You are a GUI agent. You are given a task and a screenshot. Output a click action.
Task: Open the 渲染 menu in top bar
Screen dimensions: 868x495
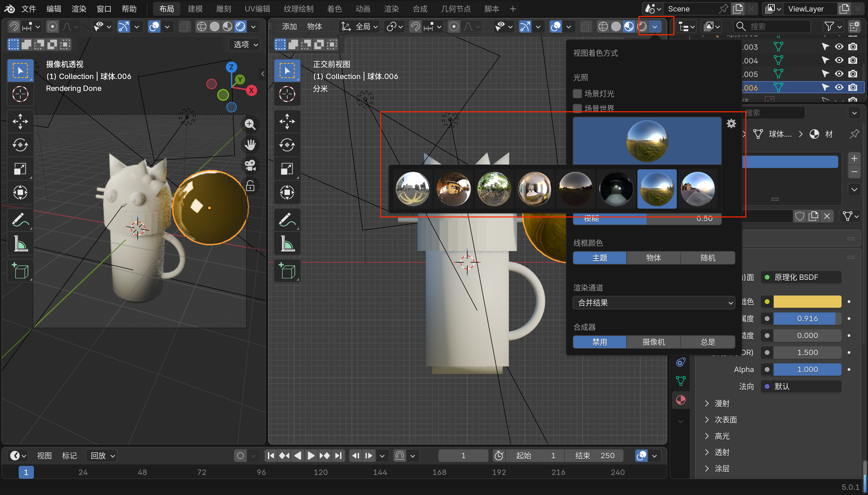click(79, 9)
